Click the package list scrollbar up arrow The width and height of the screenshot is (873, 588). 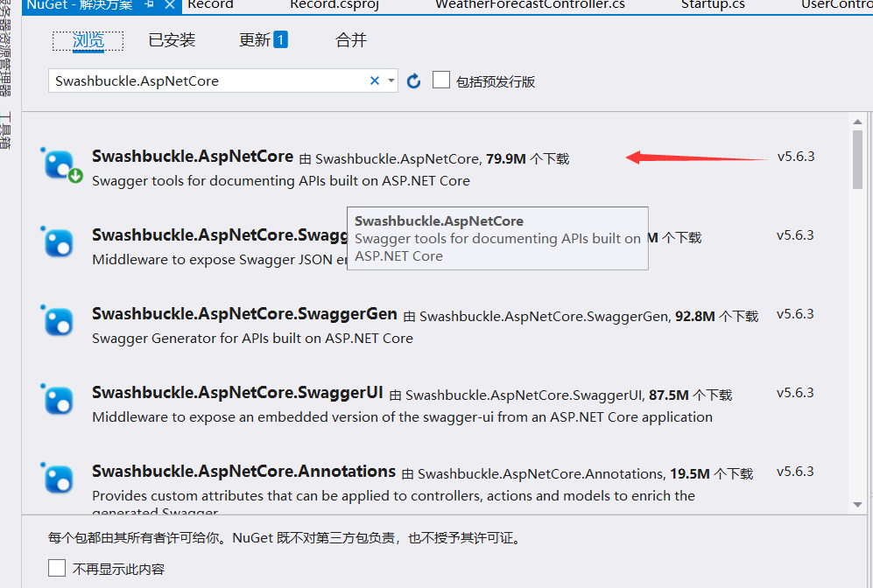[x=857, y=122]
